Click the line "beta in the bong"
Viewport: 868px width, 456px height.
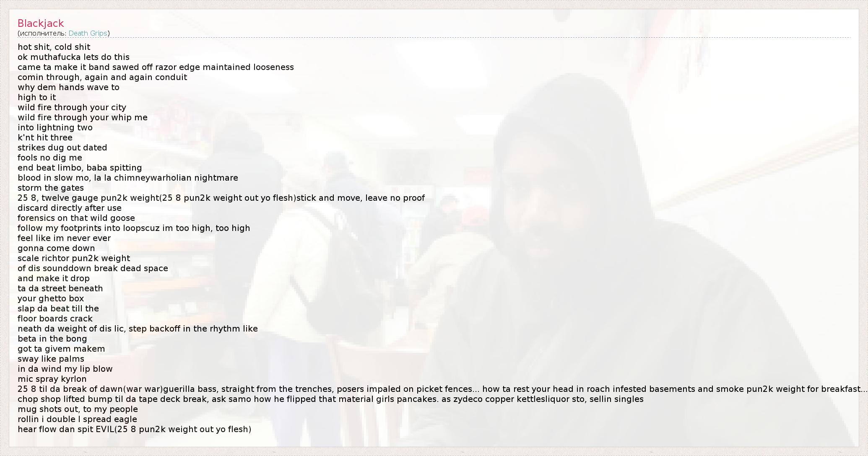pos(52,339)
